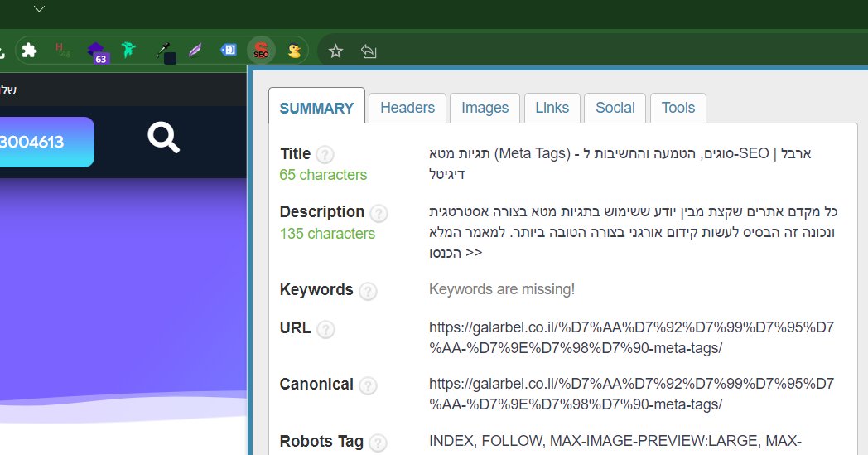This screenshot has width=868, height=455.
Task: Switch to the Images tab
Action: [x=485, y=108]
